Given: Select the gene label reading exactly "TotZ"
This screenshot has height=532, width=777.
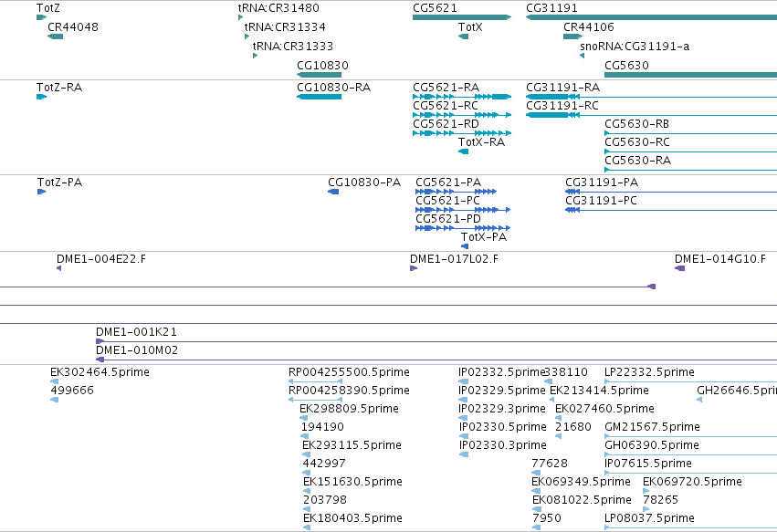Looking at the screenshot, I should pyautogui.click(x=48, y=8).
